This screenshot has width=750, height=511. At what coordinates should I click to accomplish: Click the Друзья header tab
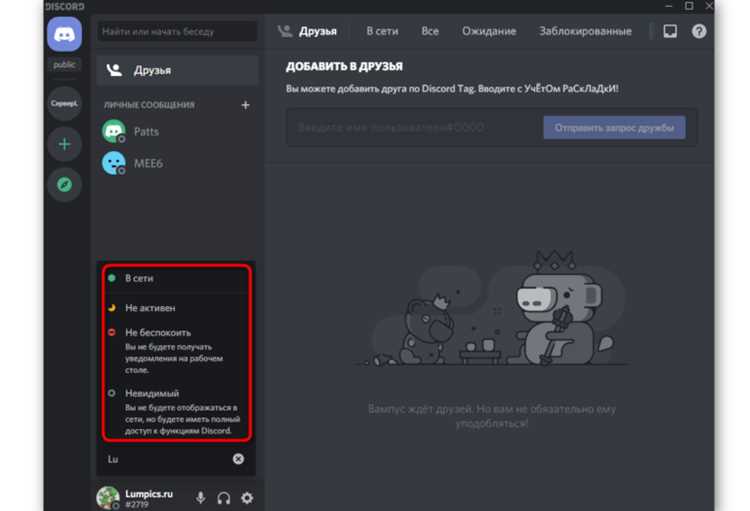pyautogui.click(x=308, y=31)
